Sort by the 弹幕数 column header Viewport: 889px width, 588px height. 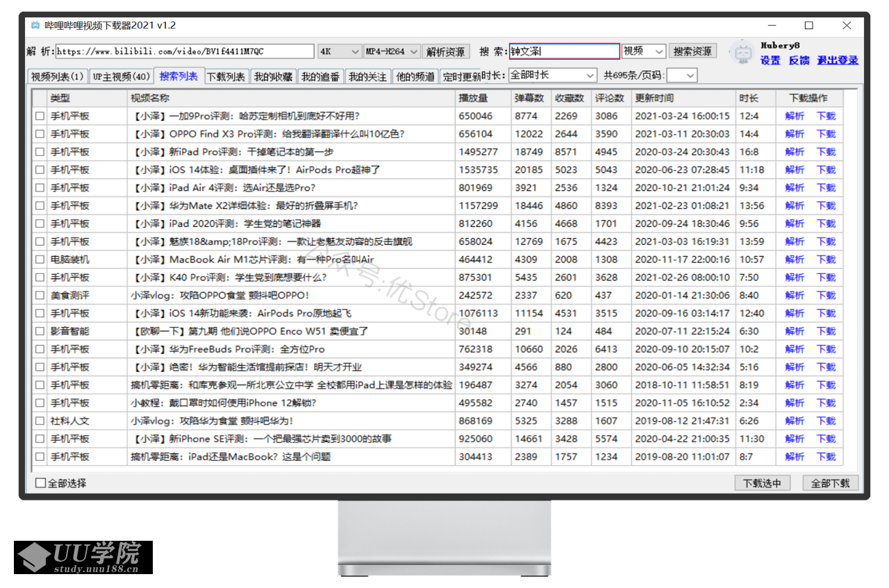click(531, 98)
